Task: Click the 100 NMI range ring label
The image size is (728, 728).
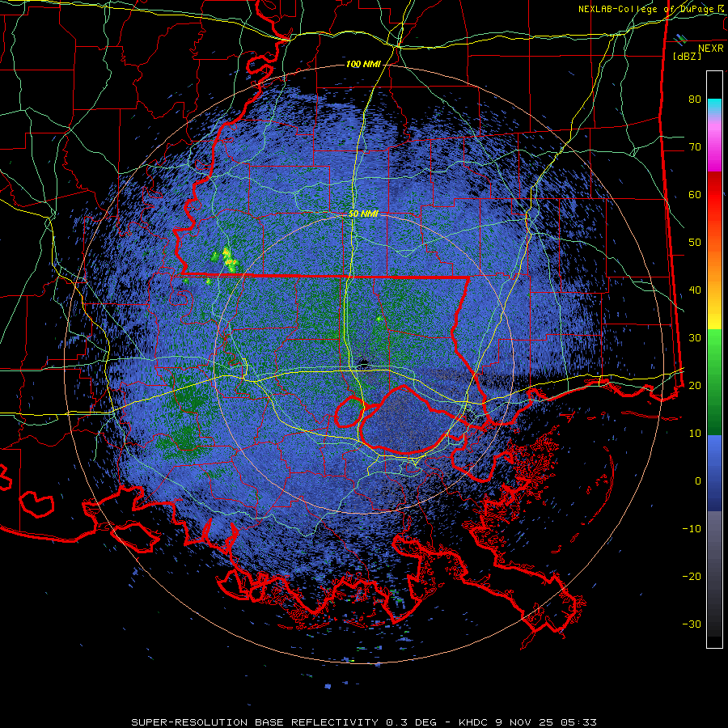Action: (363, 64)
